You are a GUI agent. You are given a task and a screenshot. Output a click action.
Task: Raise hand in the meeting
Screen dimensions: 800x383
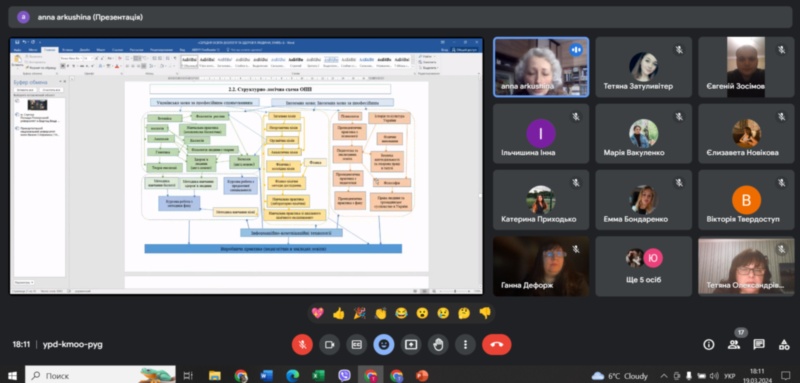coord(438,345)
